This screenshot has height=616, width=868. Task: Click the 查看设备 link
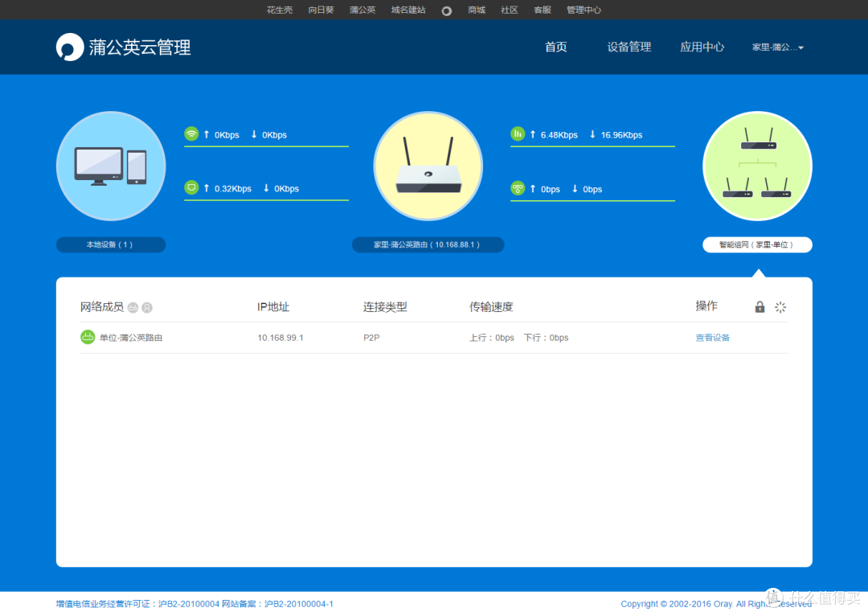tap(712, 338)
